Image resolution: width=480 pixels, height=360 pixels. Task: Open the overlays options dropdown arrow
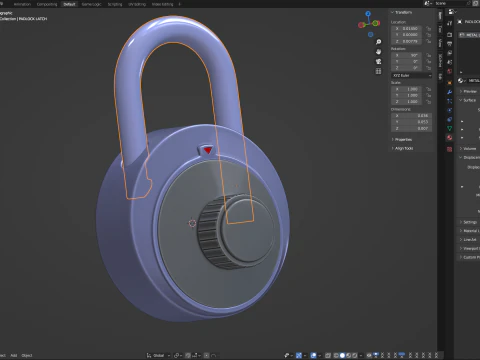coord(320,355)
